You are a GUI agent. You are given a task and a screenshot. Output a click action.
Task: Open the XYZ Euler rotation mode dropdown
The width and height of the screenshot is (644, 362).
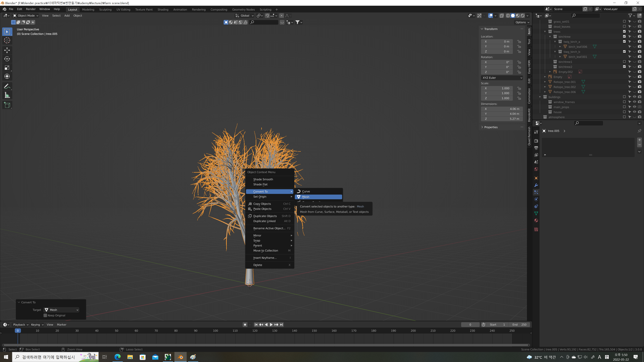click(502, 78)
